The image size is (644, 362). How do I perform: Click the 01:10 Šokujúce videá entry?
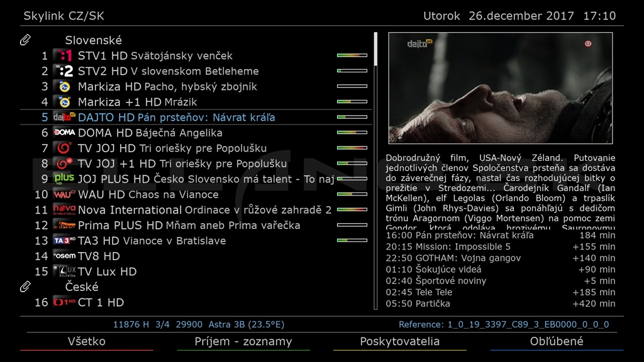coord(500,270)
